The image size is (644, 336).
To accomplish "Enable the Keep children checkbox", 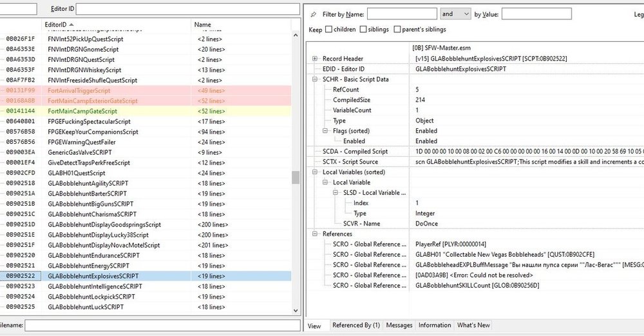I will (328, 29).
